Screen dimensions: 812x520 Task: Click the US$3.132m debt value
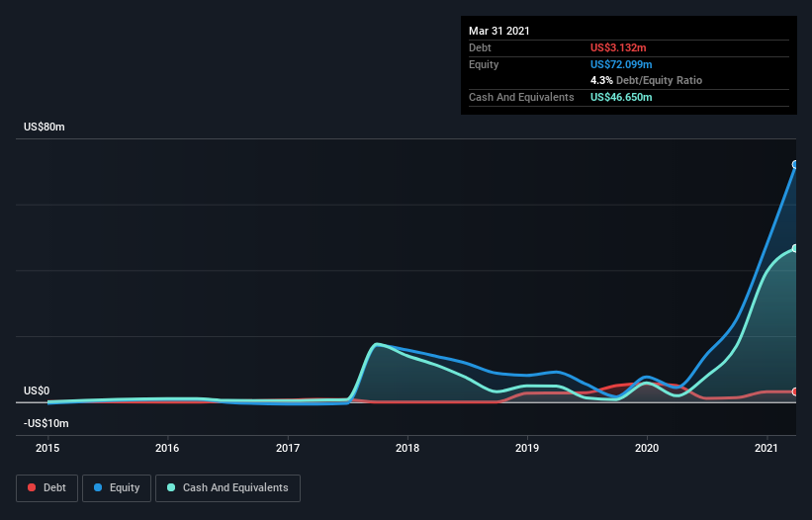618,47
